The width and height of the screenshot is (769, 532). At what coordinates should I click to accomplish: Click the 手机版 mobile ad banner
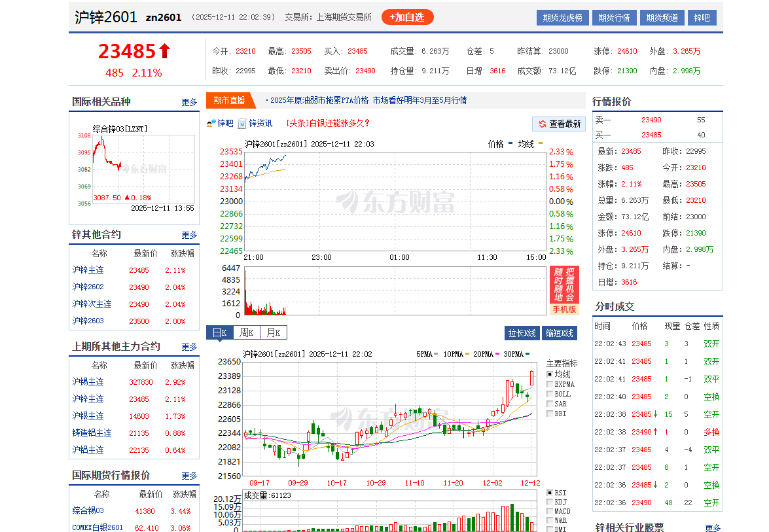565,291
